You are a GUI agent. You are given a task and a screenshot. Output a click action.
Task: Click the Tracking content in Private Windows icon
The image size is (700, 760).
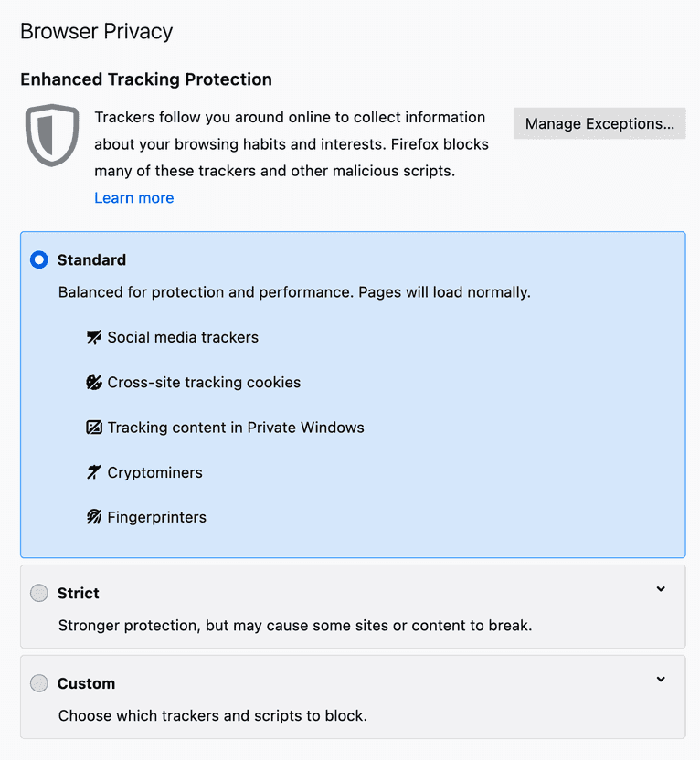pyautogui.click(x=93, y=427)
